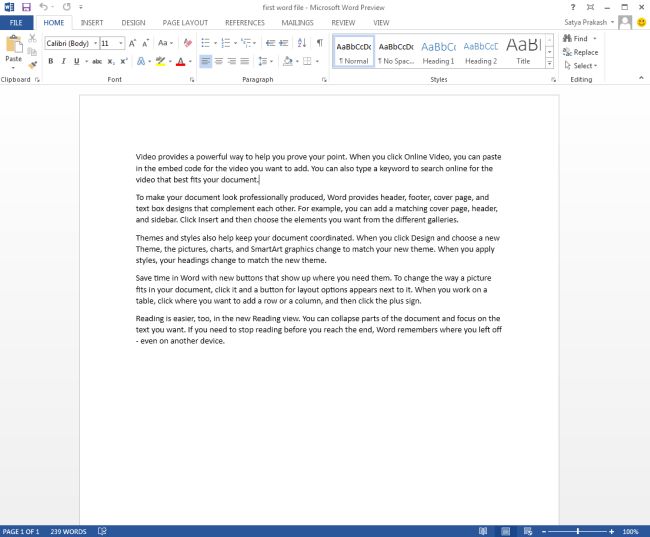Image resolution: width=650 pixels, height=537 pixels.
Task: Open borders dropdown
Action: 317,61
